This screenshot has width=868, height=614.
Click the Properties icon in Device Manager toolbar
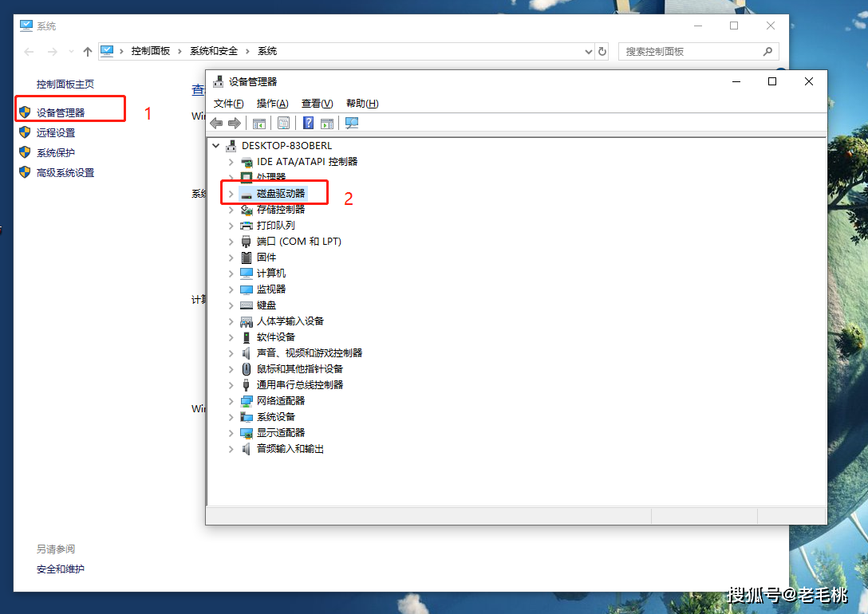[x=283, y=123]
